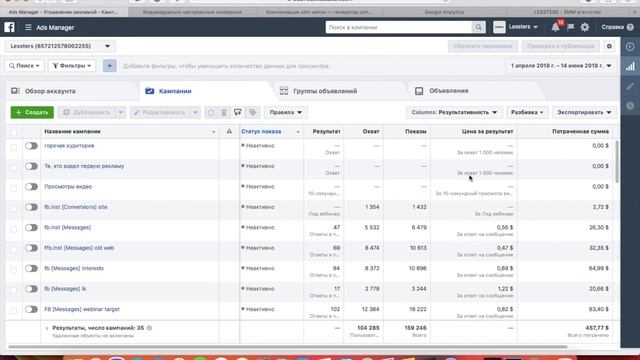Open the 'горячая аудитория' campaign link
The width and height of the screenshot is (640, 360).
pyautogui.click(x=69, y=146)
